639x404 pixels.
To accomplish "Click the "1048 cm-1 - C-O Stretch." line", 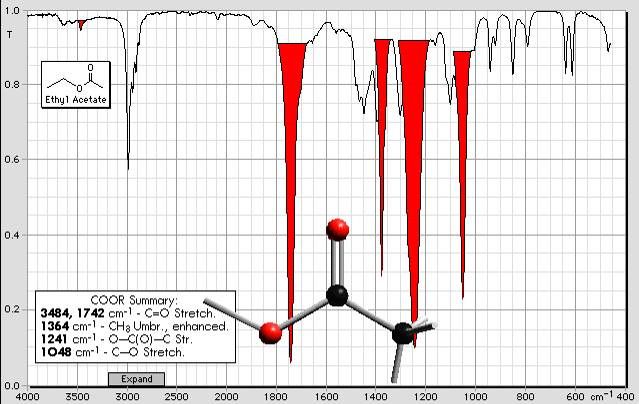I will (x=112, y=352).
